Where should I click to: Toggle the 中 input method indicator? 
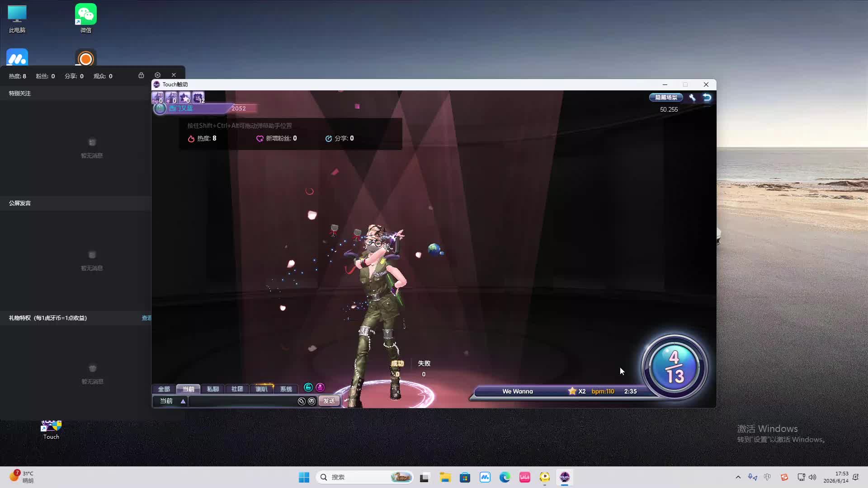pyautogui.click(x=767, y=477)
